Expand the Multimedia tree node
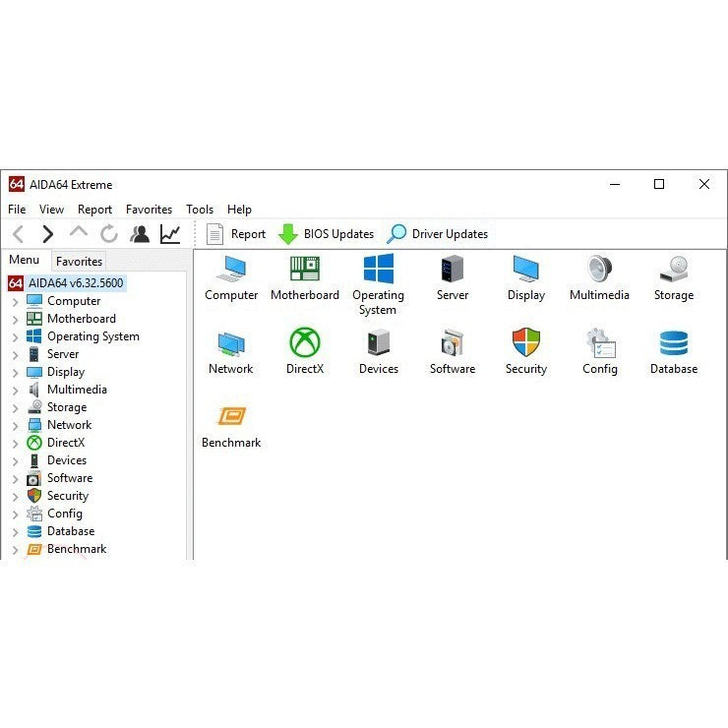This screenshot has height=728, width=728. click(16, 391)
